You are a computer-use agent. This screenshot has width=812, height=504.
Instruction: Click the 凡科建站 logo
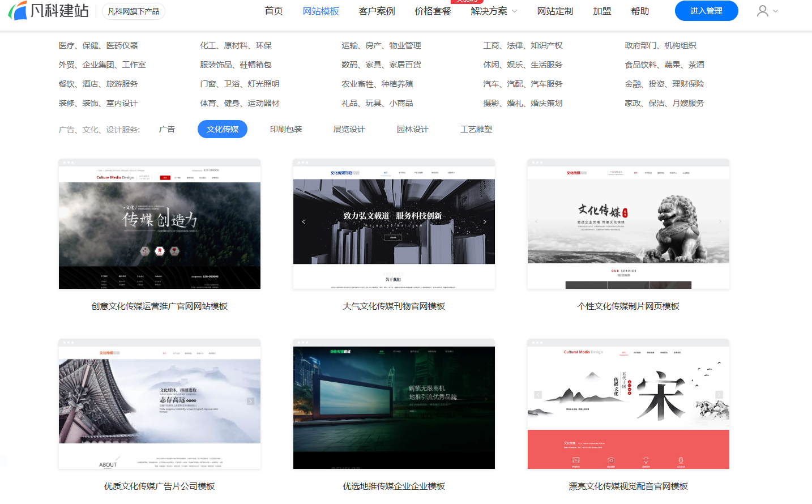click(x=49, y=11)
